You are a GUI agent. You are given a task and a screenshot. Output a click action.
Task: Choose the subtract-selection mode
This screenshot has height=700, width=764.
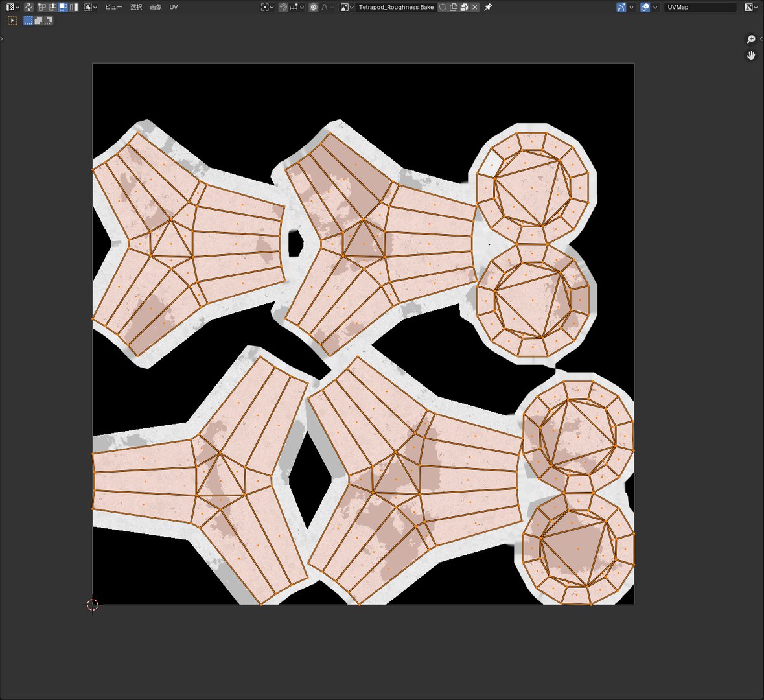pos(48,21)
